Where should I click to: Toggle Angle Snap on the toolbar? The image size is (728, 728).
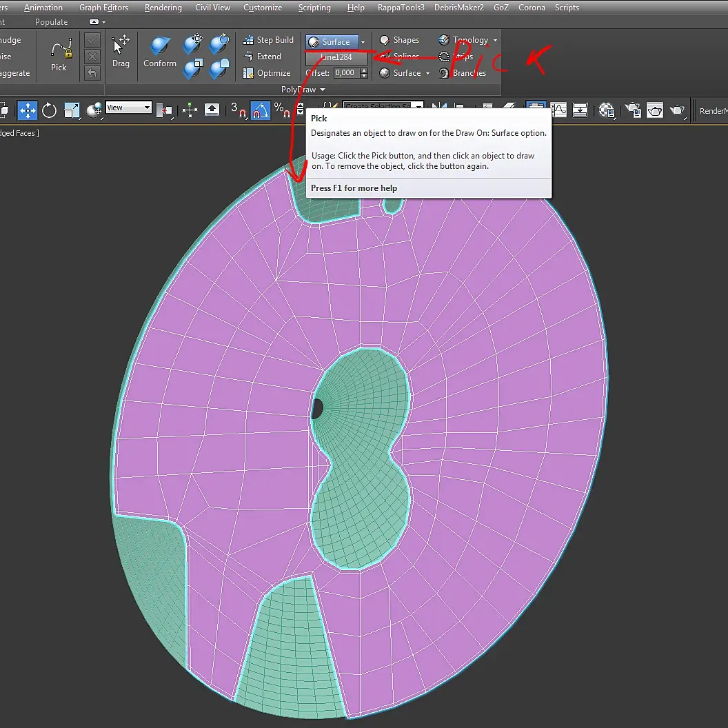(260, 110)
